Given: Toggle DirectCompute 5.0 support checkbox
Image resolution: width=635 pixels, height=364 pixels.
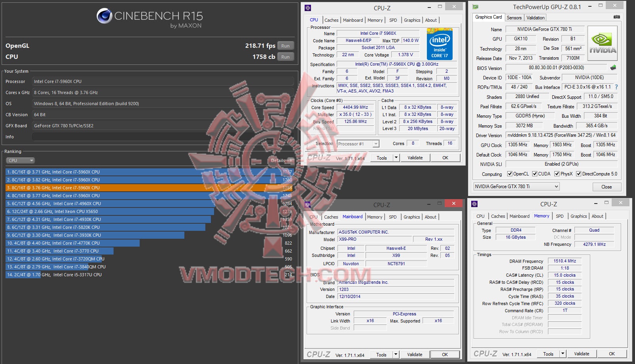Looking at the screenshot, I should (579, 174).
